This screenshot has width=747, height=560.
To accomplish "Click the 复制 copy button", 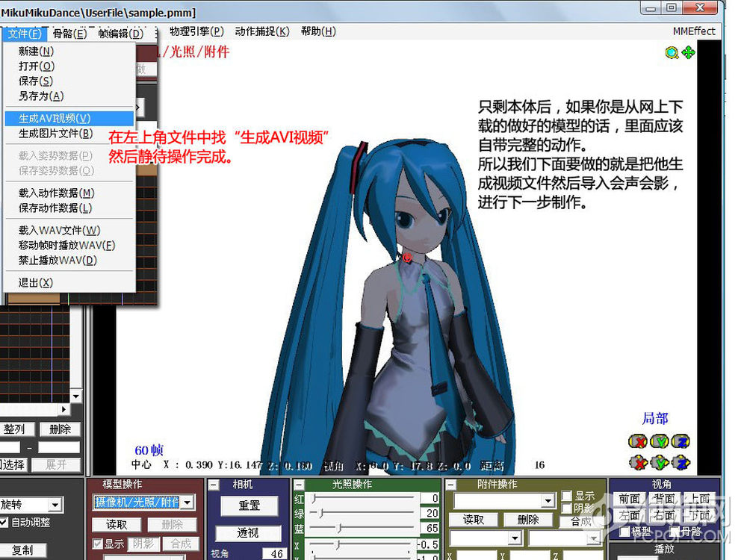I will pyautogui.click(x=23, y=550).
